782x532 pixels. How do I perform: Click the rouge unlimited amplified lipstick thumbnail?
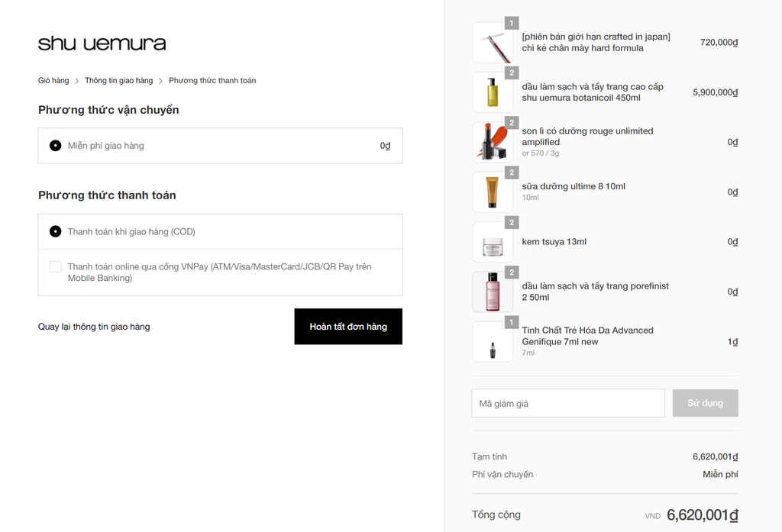493,143
